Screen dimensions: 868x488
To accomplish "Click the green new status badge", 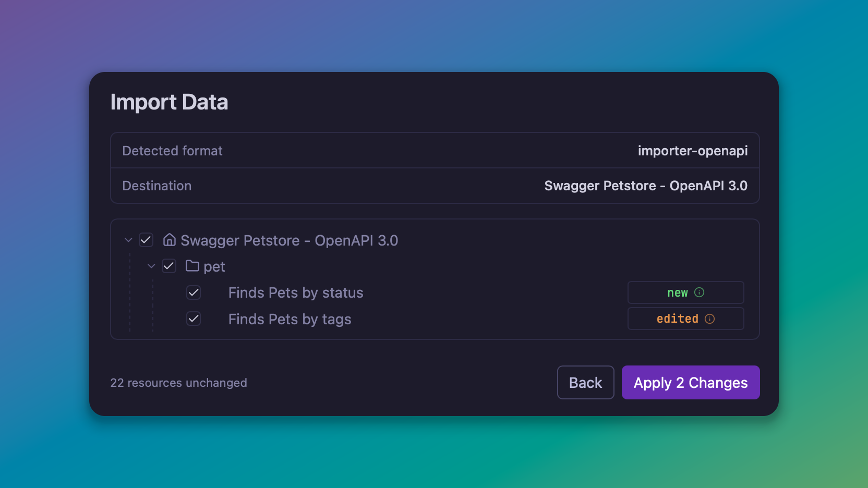I will click(x=686, y=292).
